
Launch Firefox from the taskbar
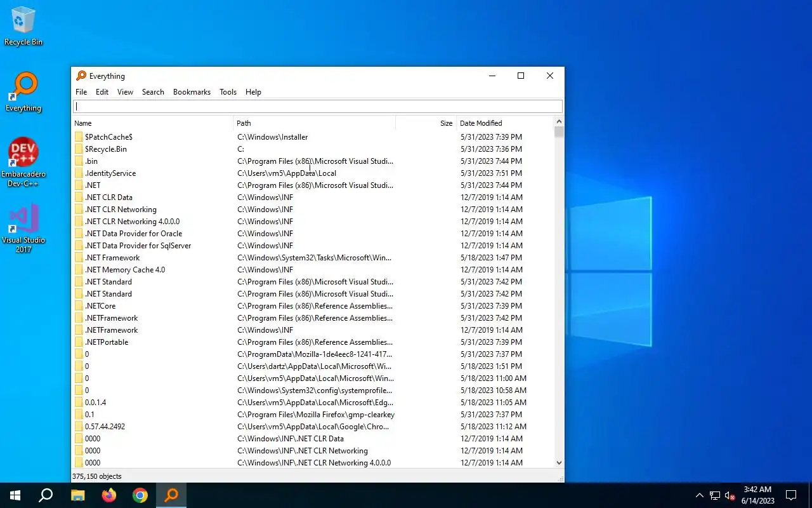coord(109,495)
